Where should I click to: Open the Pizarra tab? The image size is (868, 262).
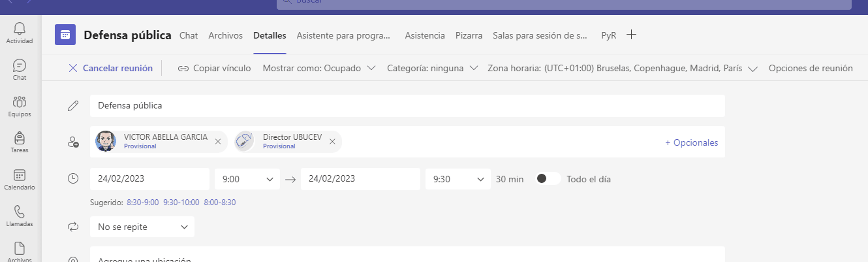469,35
